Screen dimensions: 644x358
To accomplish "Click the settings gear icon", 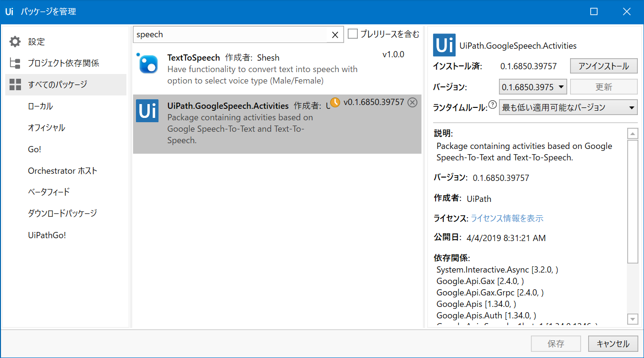I will coord(15,42).
